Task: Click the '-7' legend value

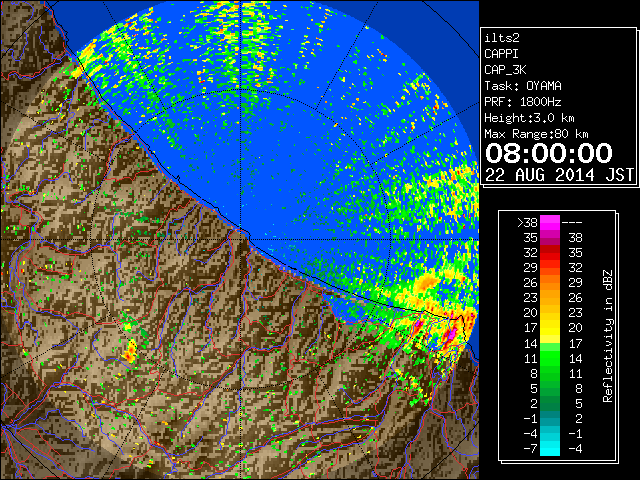Action: (x=530, y=448)
